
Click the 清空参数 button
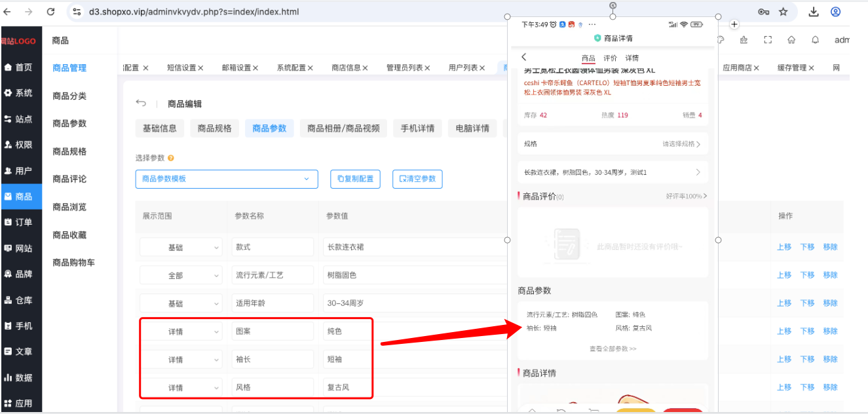[417, 179]
